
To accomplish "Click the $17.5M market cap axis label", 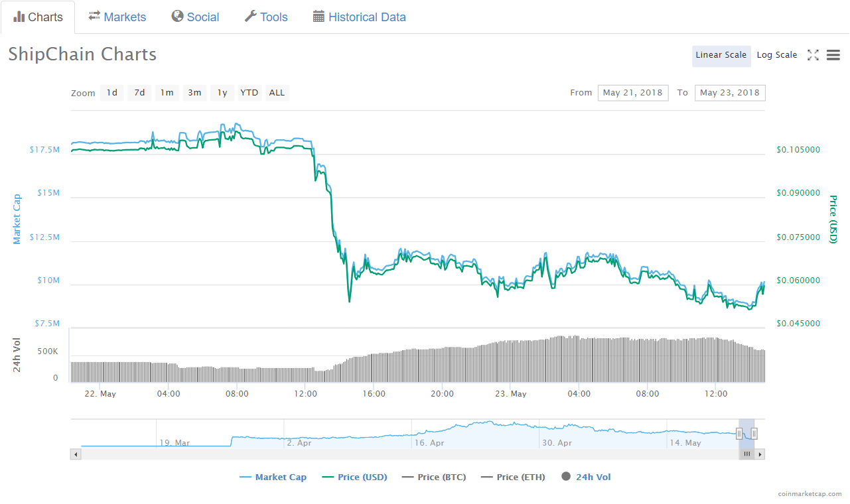I will (x=44, y=150).
